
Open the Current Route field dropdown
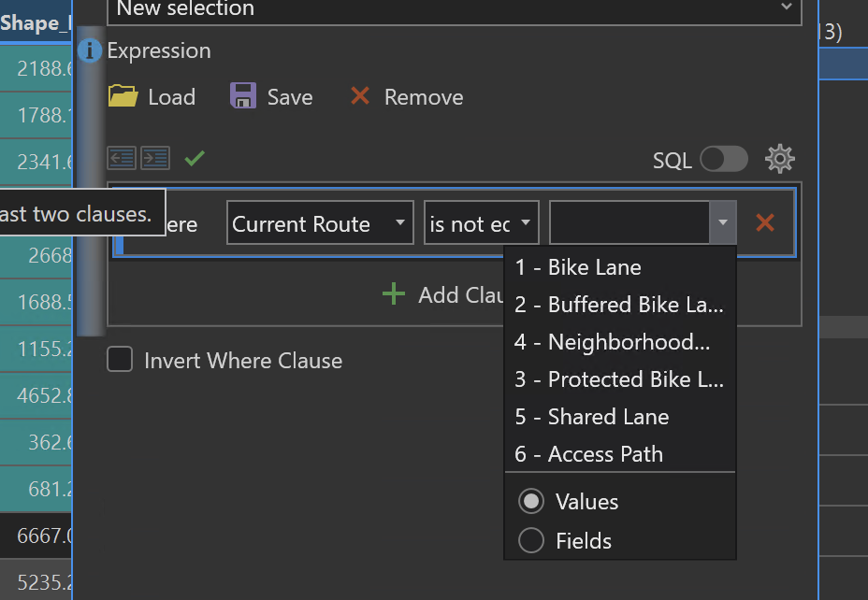(320, 224)
